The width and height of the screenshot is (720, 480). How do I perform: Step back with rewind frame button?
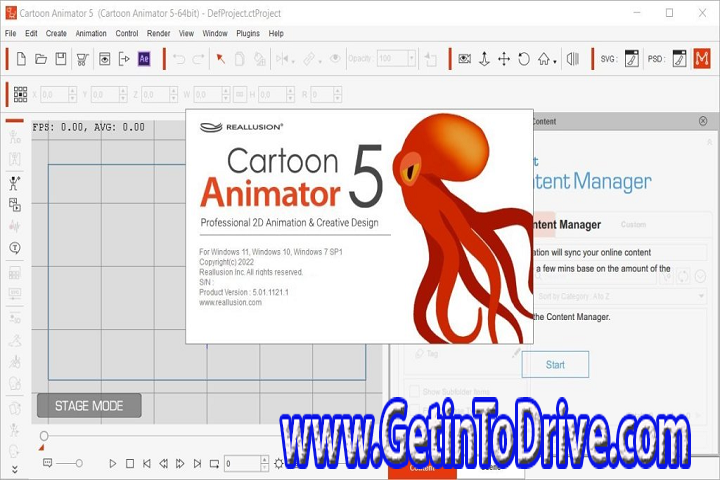163,463
